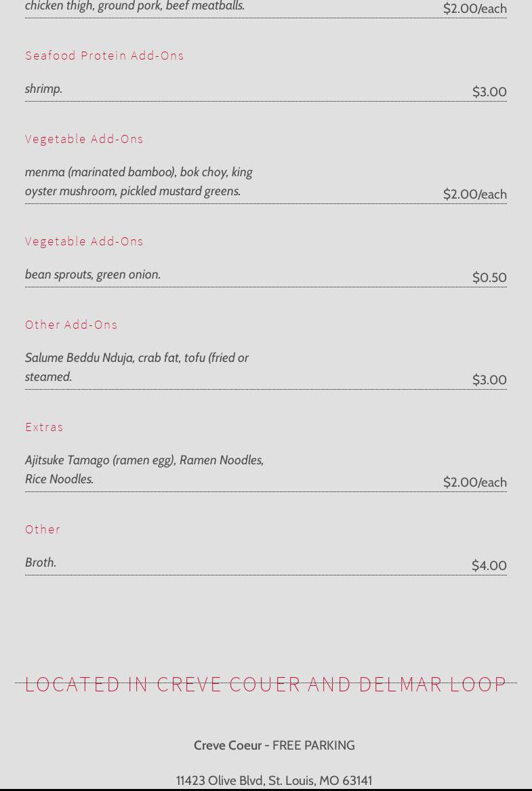The height and width of the screenshot is (791, 532).
Task: Click the "Located in Creve Couer and Delmar Loop" heading
Action: coord(266,684)
